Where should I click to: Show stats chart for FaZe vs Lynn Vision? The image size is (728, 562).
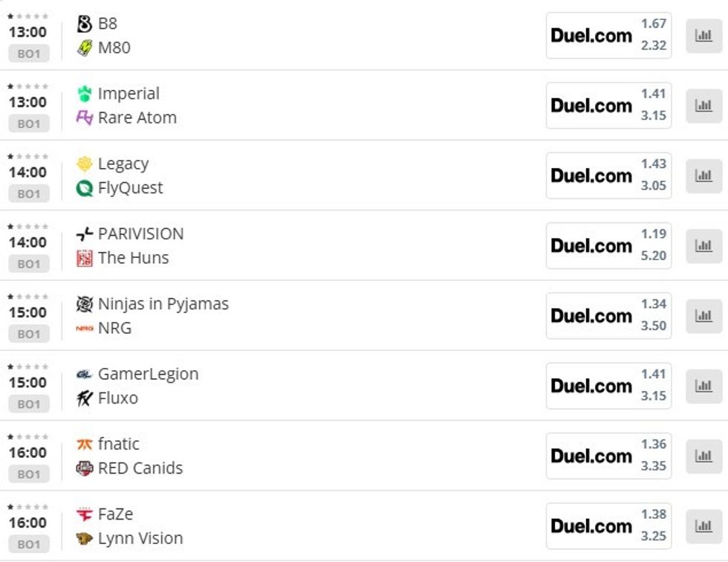point(703,526)
